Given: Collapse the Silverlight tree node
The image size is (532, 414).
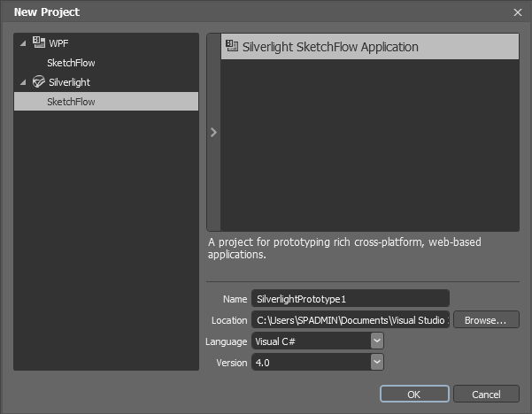Looking at the screenshot, I should tap(23, 82).
